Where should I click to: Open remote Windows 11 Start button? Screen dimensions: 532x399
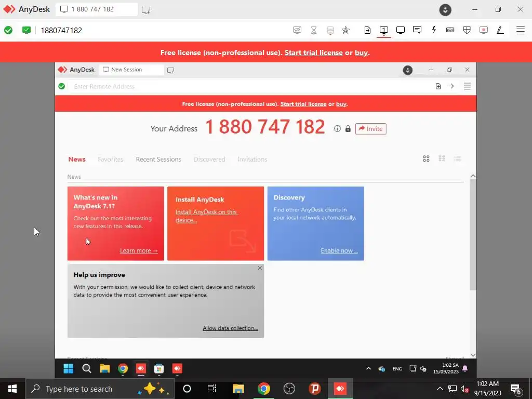[68, 368]
